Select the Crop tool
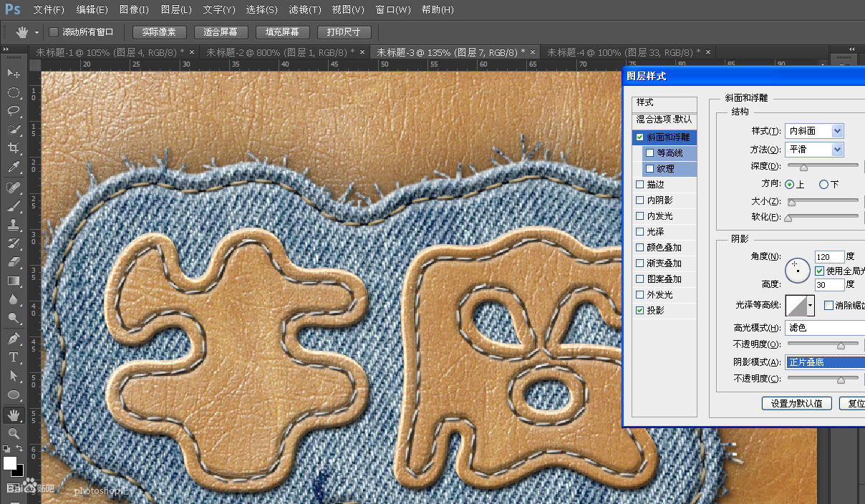865x504 pixels. (13, 149)
